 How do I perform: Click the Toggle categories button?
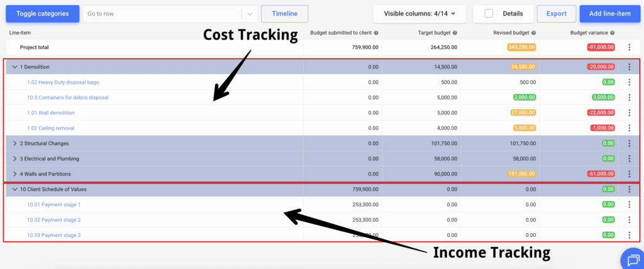pyautogui.click(x=42, y=14)
